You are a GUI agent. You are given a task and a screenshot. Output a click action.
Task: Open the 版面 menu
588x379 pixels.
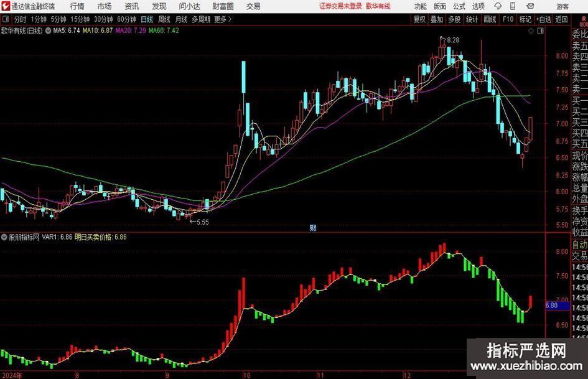[x=440, y=6]
